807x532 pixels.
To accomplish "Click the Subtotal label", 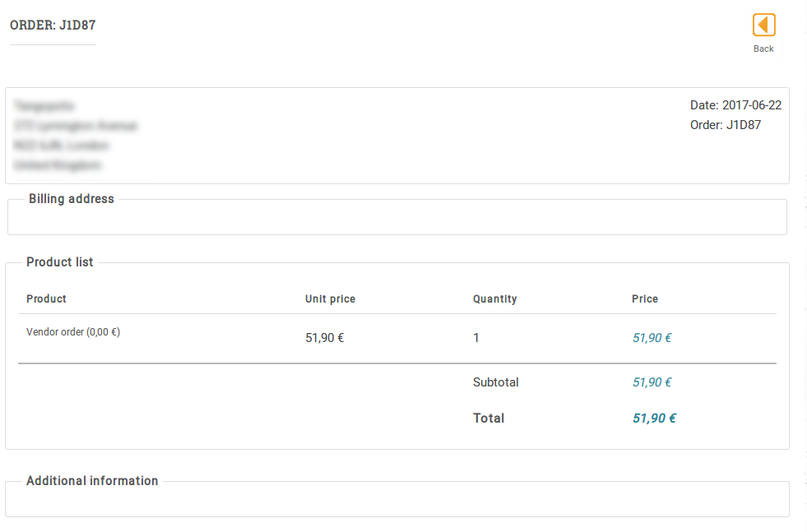I will (x=496, y=382).
